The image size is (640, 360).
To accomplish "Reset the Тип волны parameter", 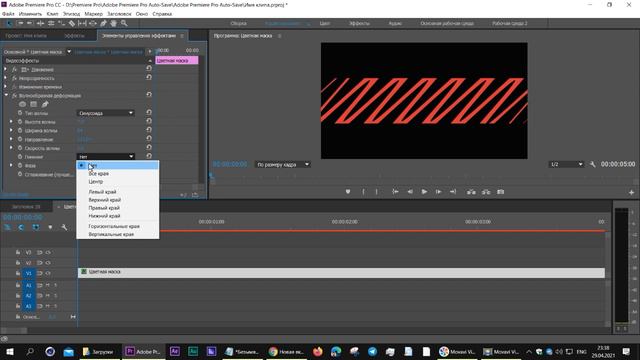I will click(x=149, y=113).
